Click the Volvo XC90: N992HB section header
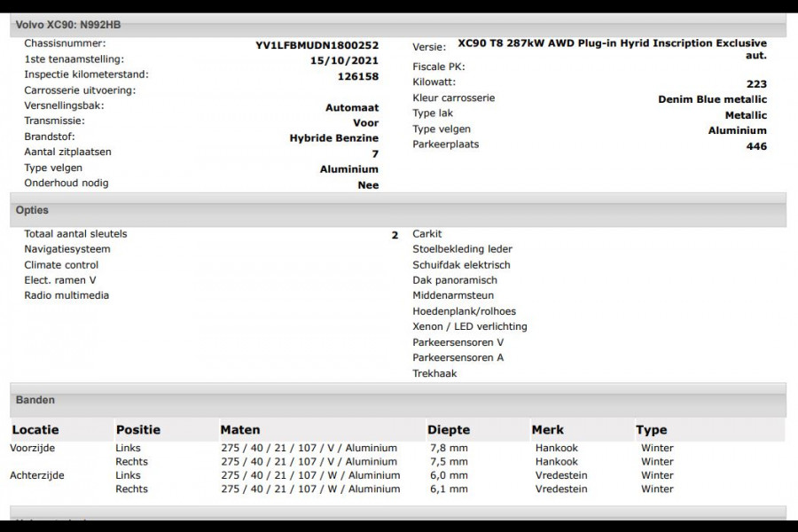798x532 pixels. click(x=68, y=25)
